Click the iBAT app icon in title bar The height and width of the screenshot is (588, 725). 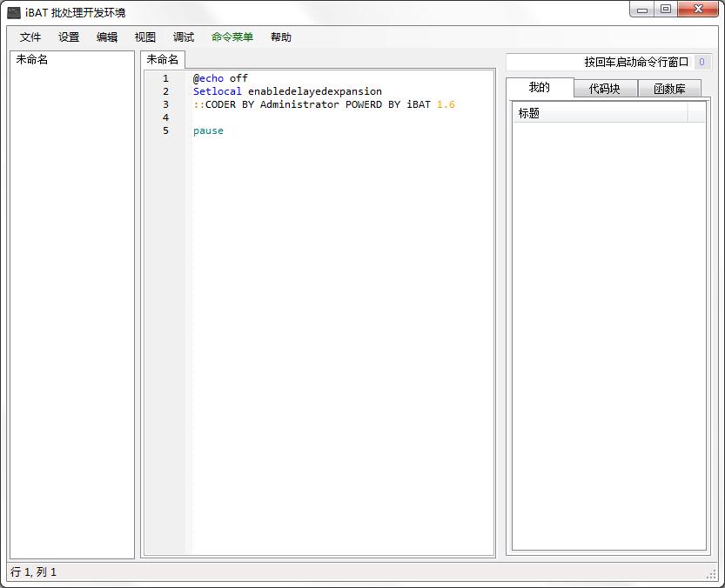tap(14, 12)
